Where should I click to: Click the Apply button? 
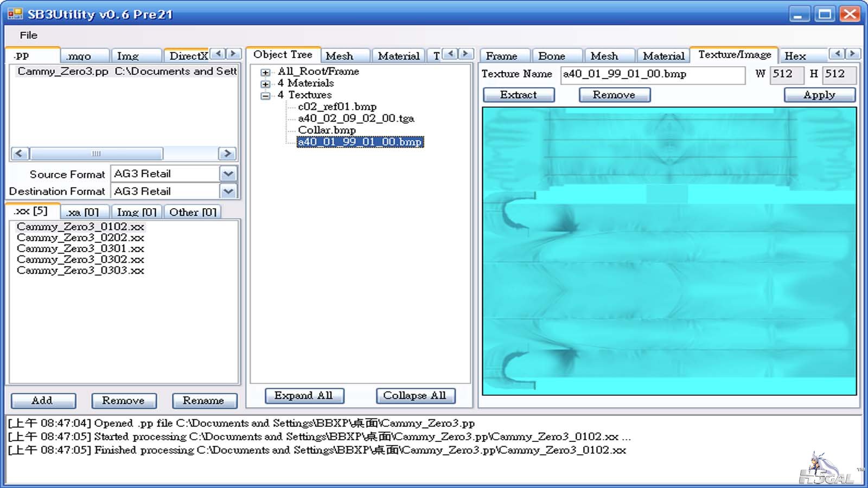click(820, 95)
